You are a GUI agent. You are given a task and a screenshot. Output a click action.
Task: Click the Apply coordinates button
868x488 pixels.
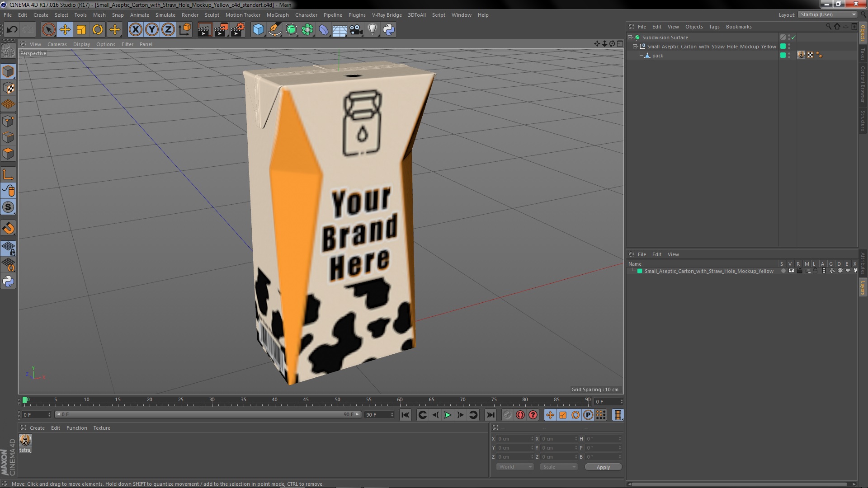[603, 467]
